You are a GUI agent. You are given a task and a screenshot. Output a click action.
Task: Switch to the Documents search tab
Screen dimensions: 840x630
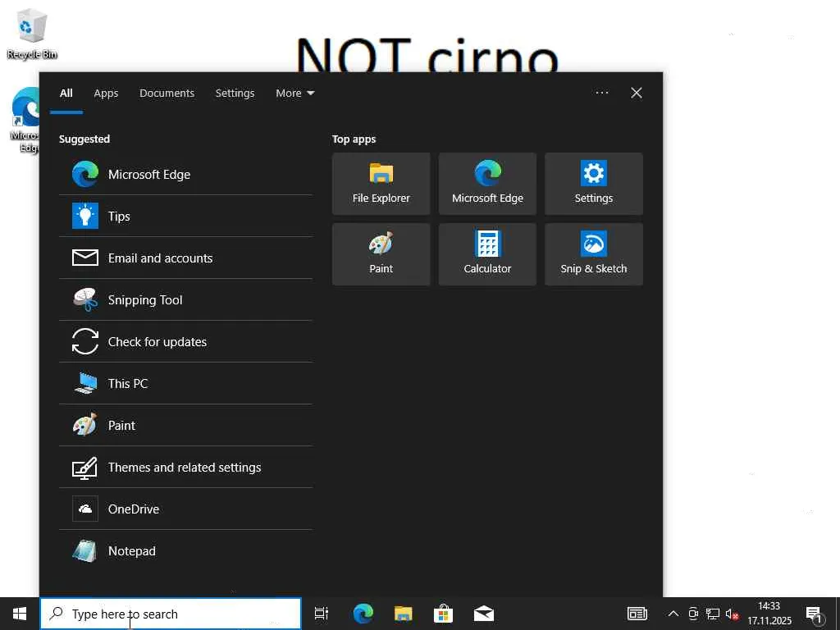click(167, 93)
